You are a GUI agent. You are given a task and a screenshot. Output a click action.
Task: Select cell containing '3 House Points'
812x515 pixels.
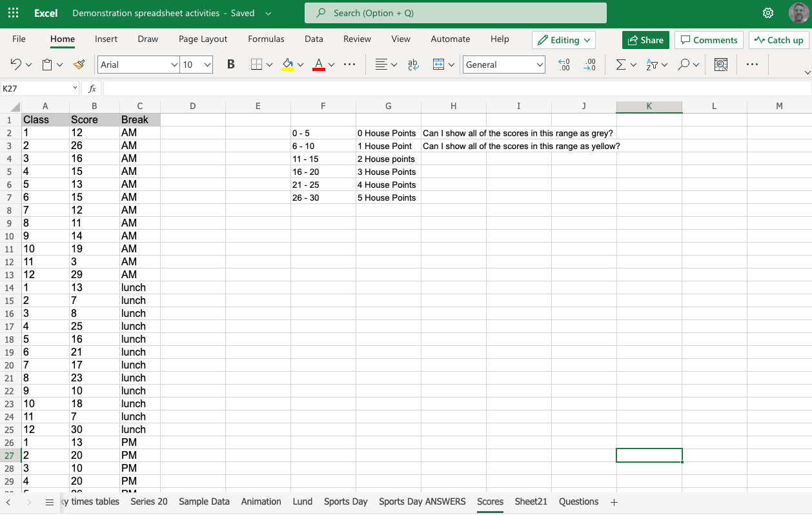(389, 172)
